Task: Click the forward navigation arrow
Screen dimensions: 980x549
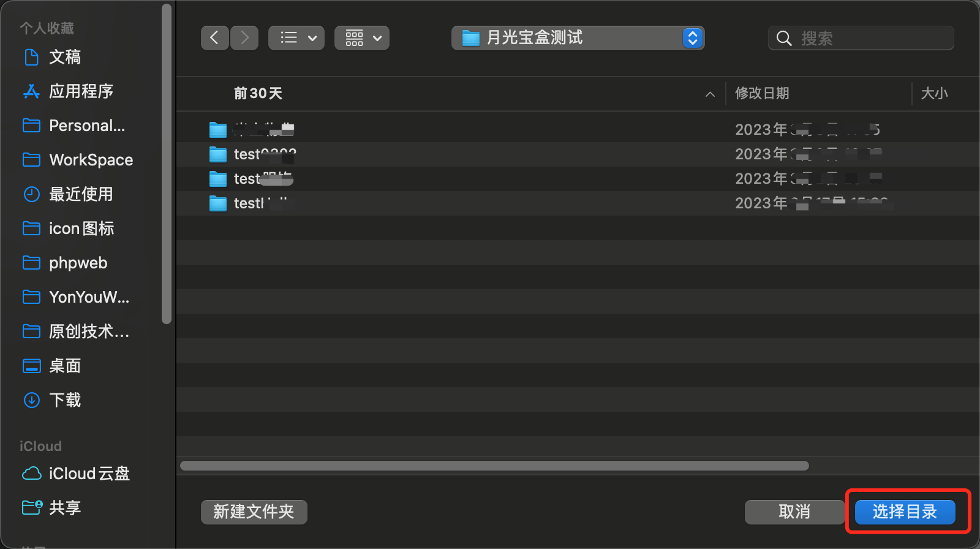Action: [244, 38]
